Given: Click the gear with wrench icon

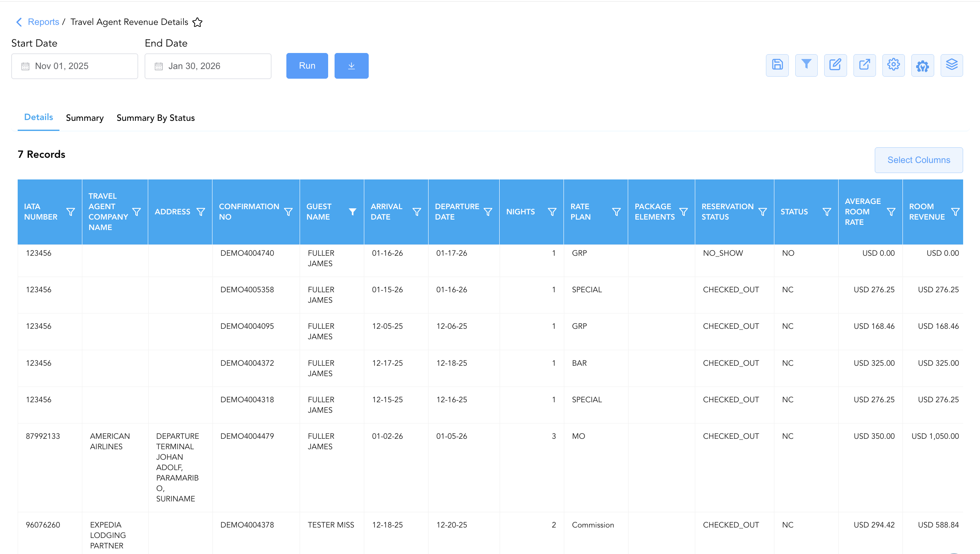Looking at the screenshot, I should click(x=923, y=65).
